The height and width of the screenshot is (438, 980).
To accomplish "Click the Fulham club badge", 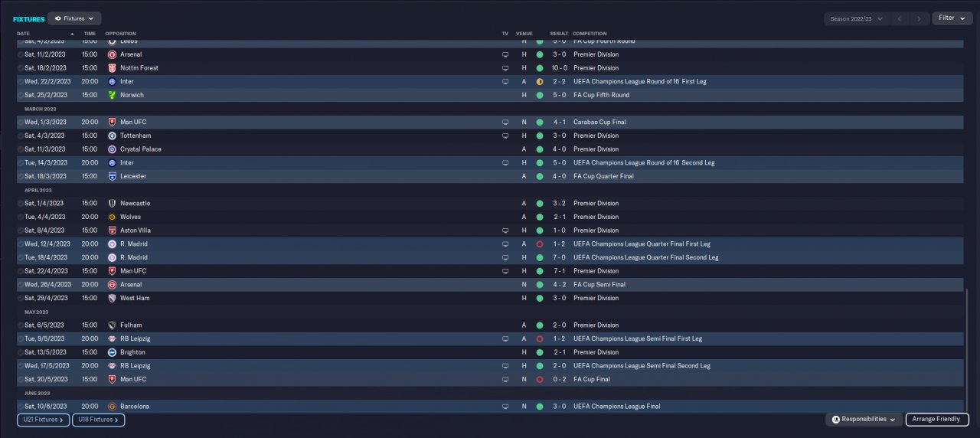I will (x=112, y=325).
